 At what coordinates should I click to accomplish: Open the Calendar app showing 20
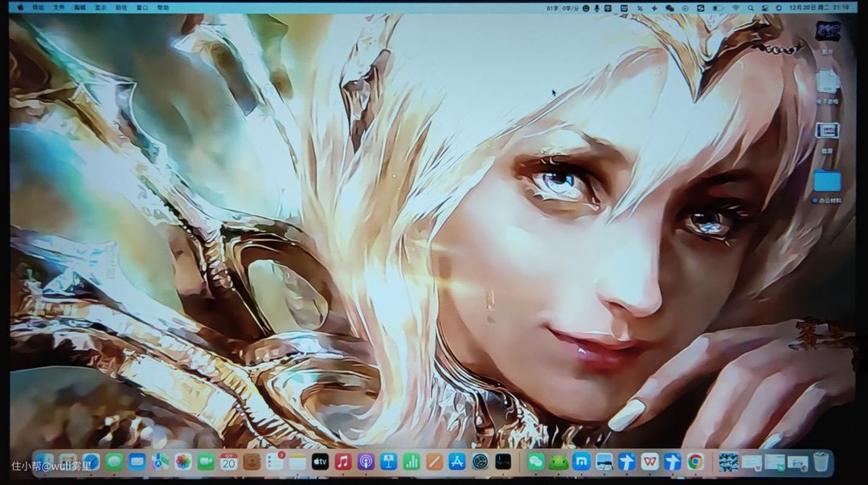[229, 462]
